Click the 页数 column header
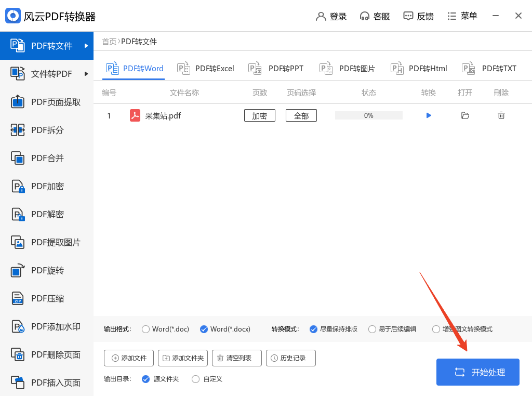 pyautogui.click(x=260, y=93)
